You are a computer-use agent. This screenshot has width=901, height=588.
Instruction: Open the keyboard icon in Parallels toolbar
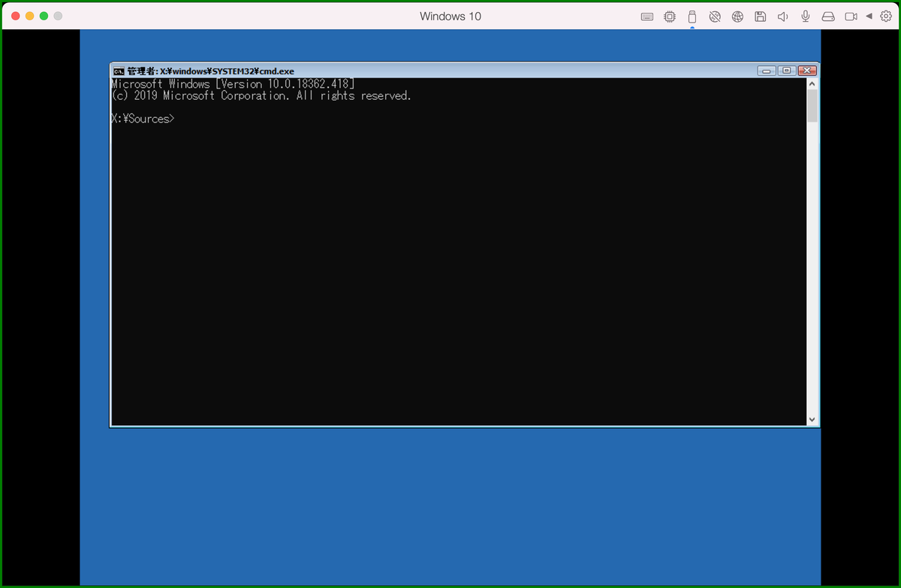pos(646,17)
